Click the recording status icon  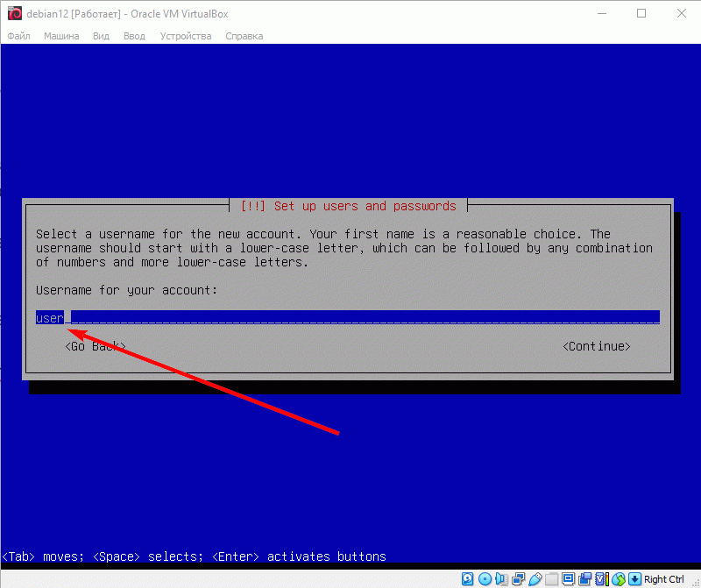pyautogui.click(x=584, y=579)
